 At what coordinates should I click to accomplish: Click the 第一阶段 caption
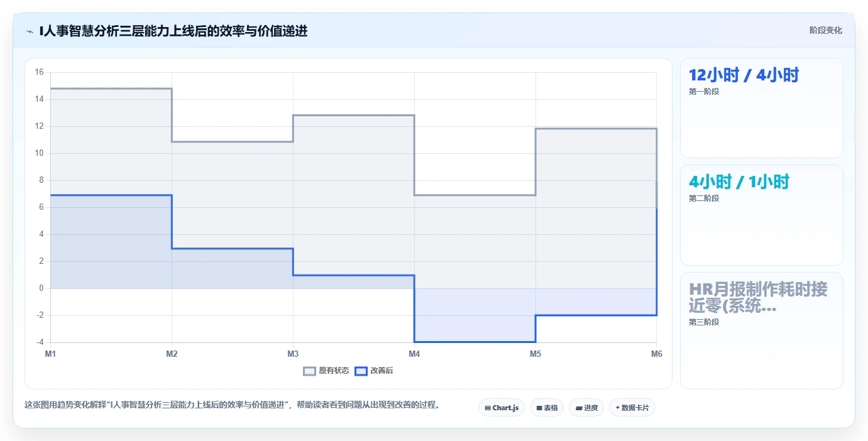click(x=704, y=92)
